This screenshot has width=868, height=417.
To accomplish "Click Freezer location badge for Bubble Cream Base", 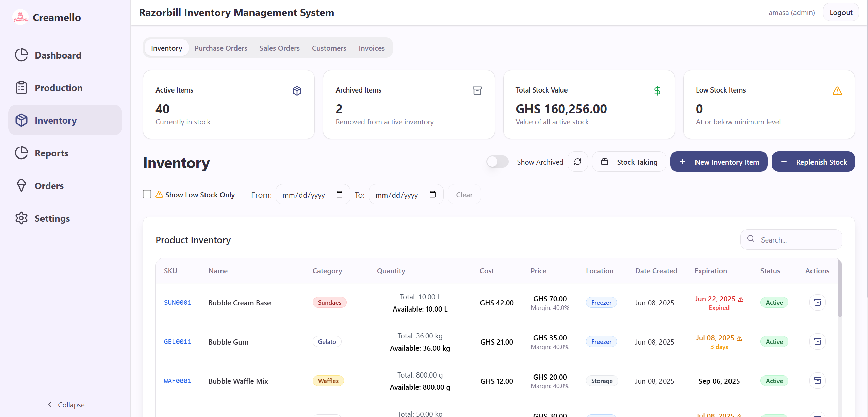I will coord(601,302).
